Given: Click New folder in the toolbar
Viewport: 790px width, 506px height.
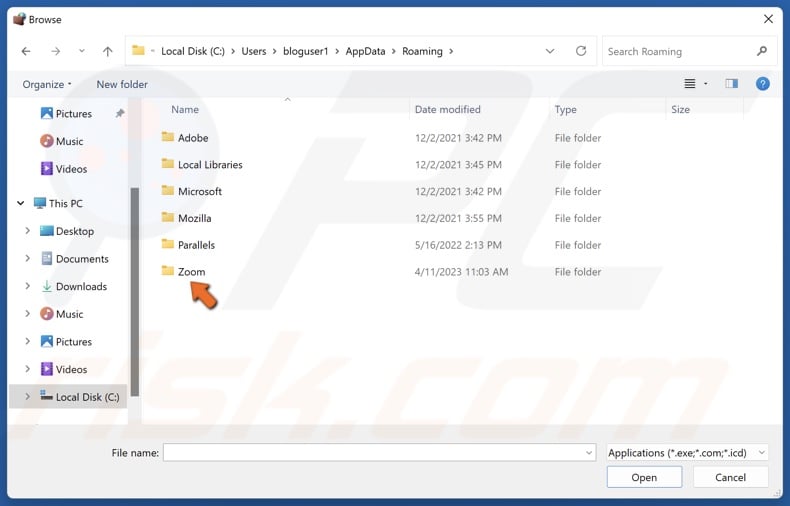Looking at the screenshot, I should pos(122,85).
